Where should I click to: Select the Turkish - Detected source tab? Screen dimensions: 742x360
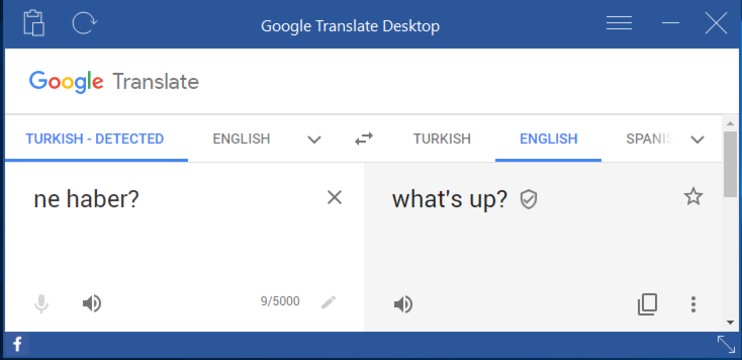95,139
